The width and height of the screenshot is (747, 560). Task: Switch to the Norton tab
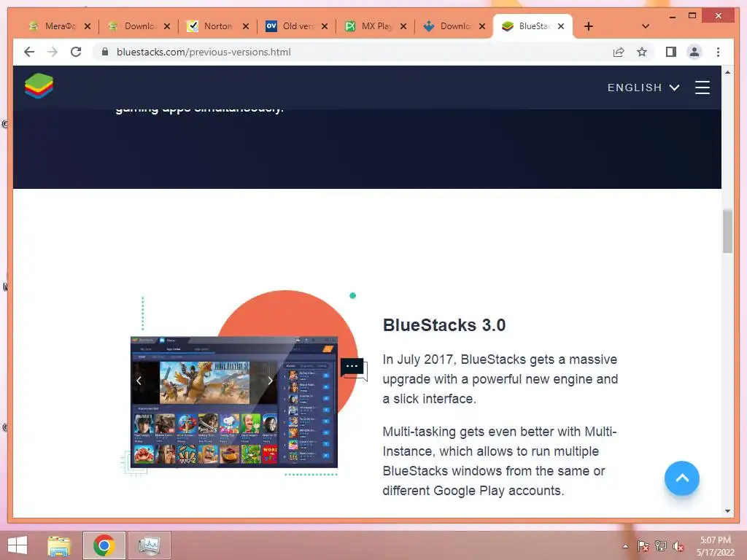217,26
